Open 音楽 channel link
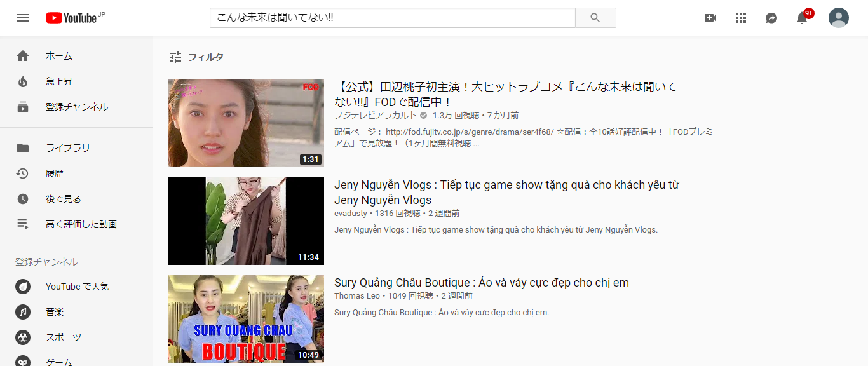Image resolution: width=868 pixels, height=366 pixels. click(55, 312)
